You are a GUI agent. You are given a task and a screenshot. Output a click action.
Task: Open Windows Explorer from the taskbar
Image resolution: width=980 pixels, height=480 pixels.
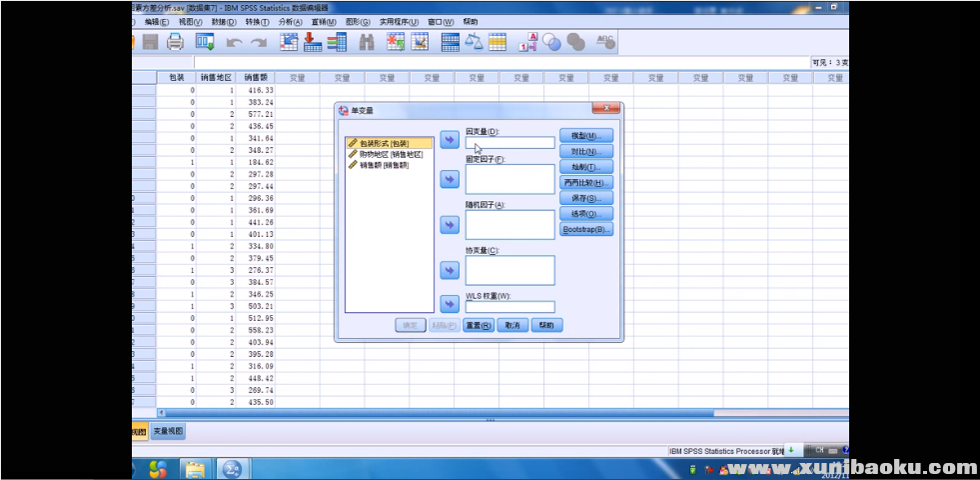click(194, 468)
